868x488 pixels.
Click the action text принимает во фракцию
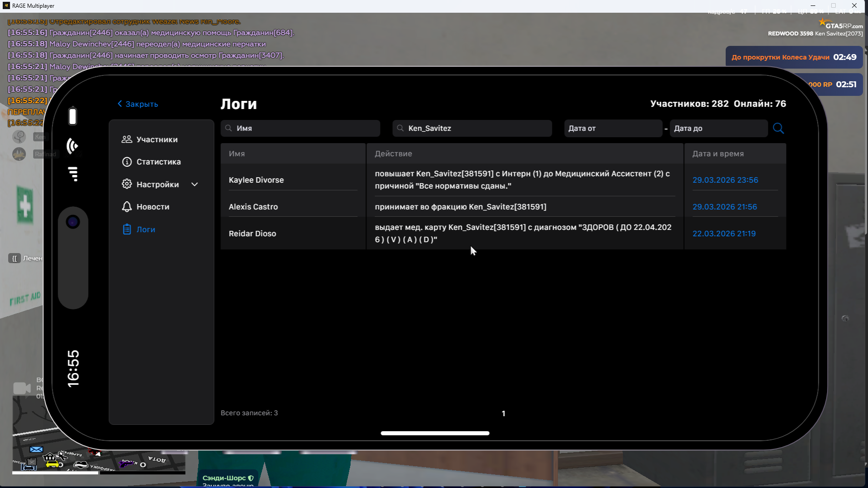(x=461, y=207)
